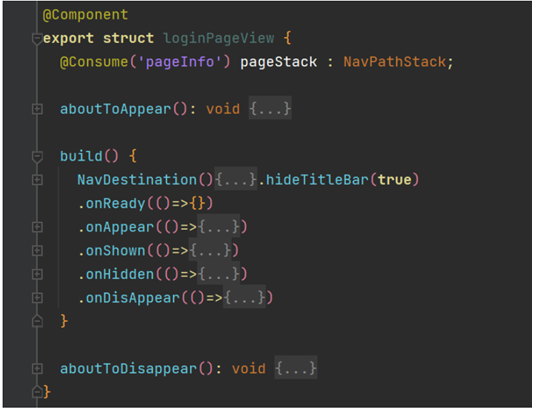Click the @Component decorator
This screenshot has width=533, height=410.
[x=85, y=15]
